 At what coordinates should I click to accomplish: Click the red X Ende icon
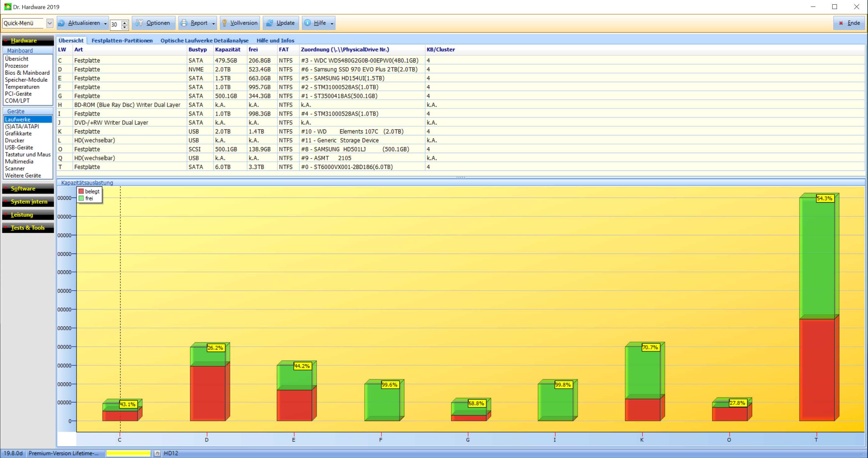click(841, 23)
